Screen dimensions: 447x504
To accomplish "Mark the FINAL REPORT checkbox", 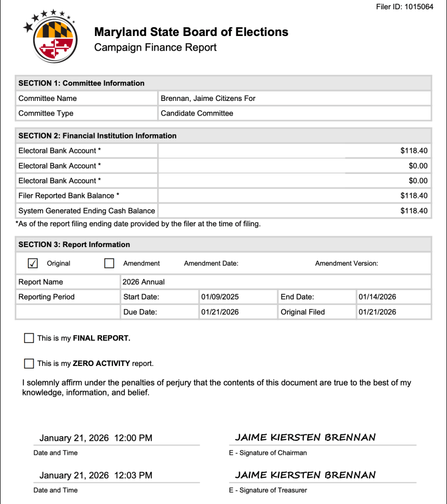I will pyautogui.click(x=29, y=338).
